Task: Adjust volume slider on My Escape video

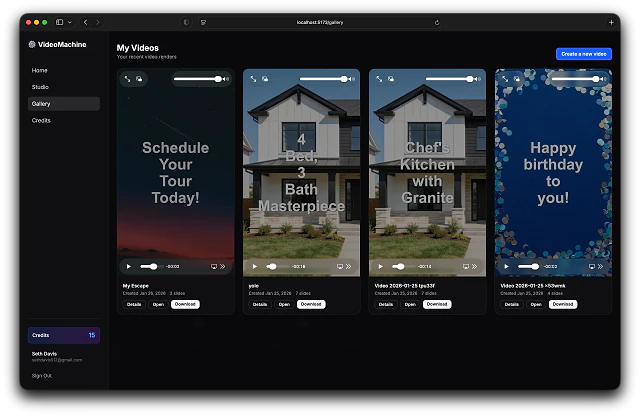Action: pos(198,78)
